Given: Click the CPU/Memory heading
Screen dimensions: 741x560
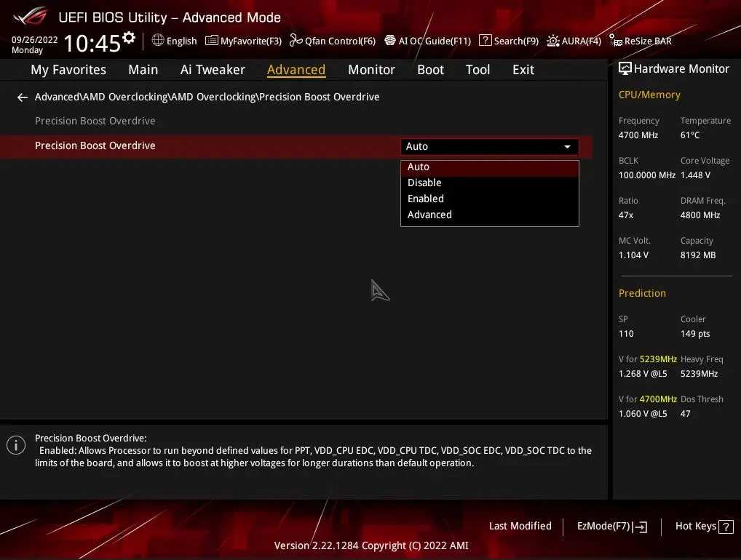Looking at the screenshot, I should pos(649,95).
